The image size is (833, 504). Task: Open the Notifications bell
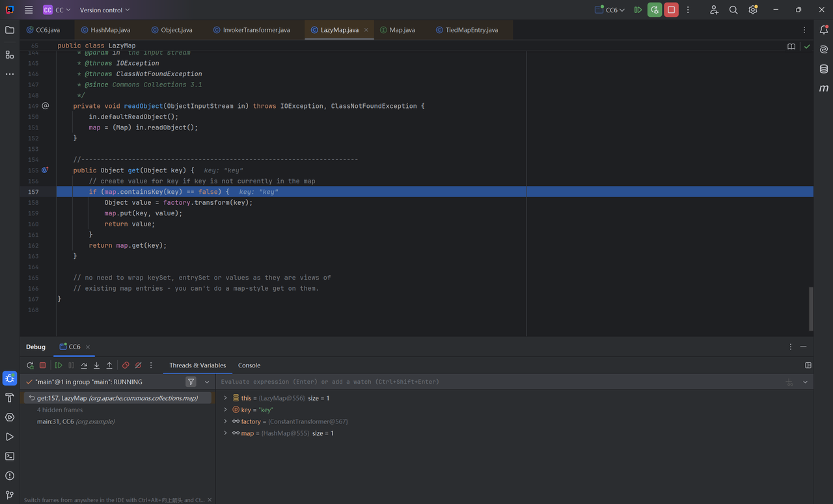pos(823,30)
